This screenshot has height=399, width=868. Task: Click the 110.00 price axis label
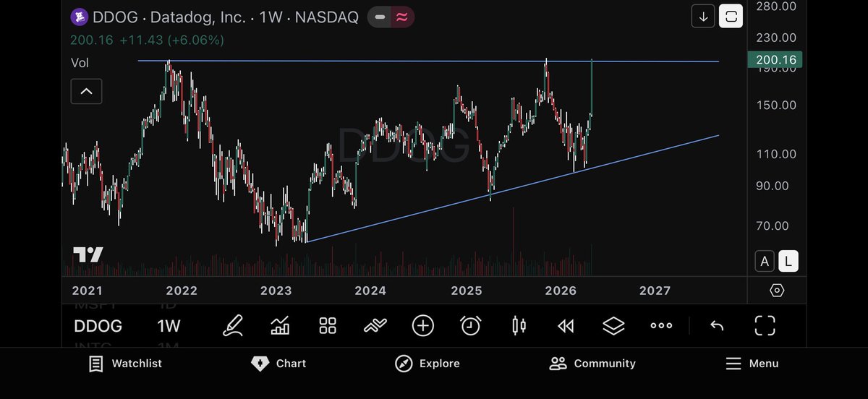pyautogui.click(x=776, y=154)
